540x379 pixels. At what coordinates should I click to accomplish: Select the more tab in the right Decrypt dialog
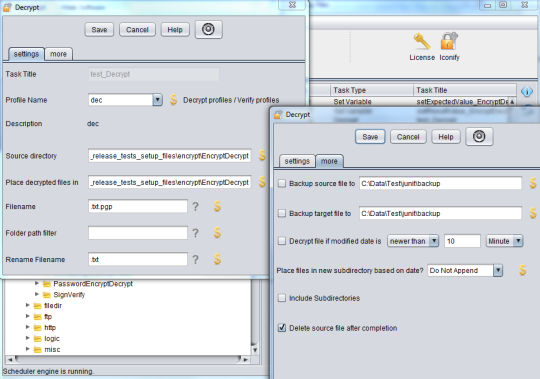(x=329, y=161)
